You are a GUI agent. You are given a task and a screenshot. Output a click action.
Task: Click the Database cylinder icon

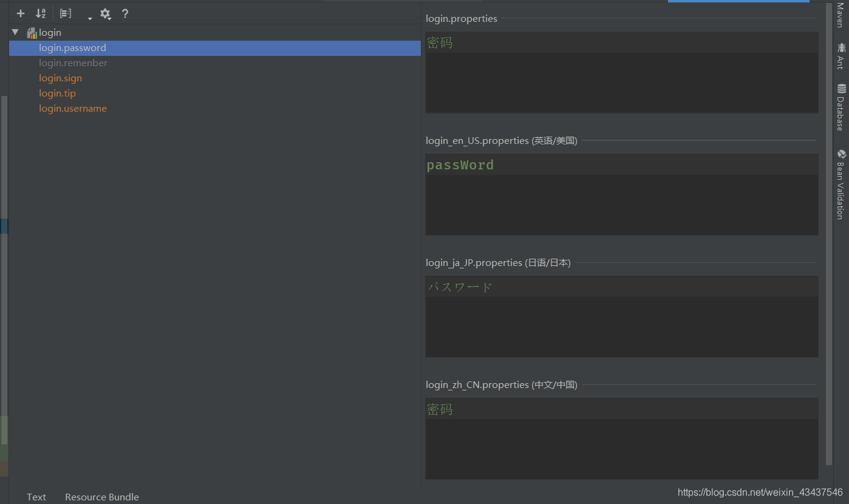click(841, 89)
